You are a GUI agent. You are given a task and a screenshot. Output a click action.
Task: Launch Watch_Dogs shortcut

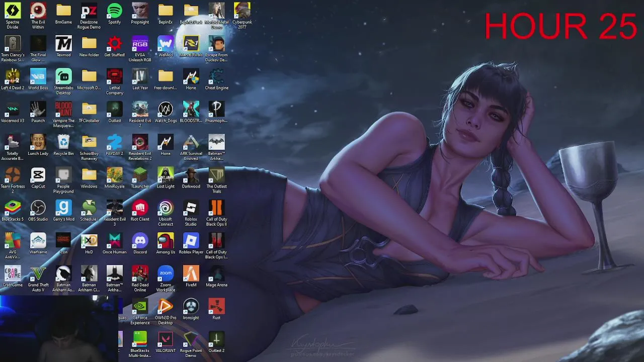click(166, 109)
